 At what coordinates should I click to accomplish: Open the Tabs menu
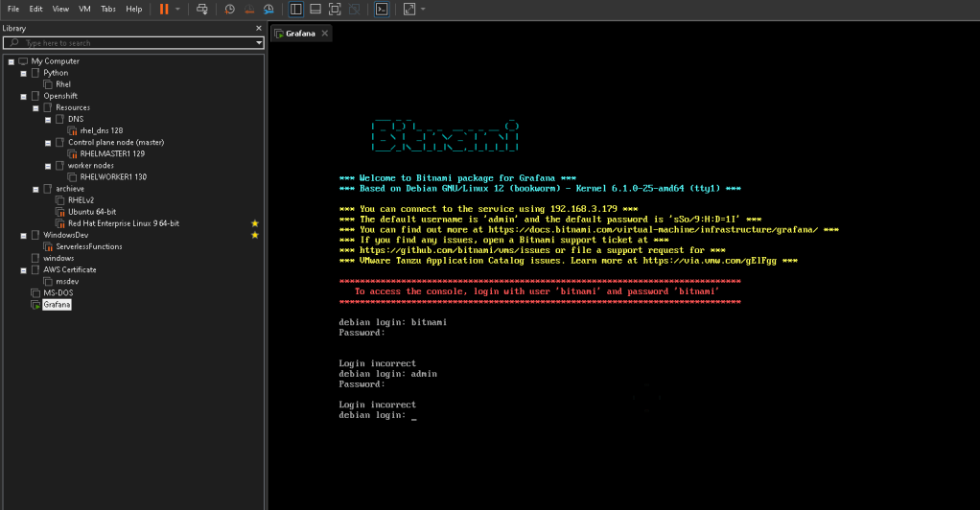click(x=108, y=9)
